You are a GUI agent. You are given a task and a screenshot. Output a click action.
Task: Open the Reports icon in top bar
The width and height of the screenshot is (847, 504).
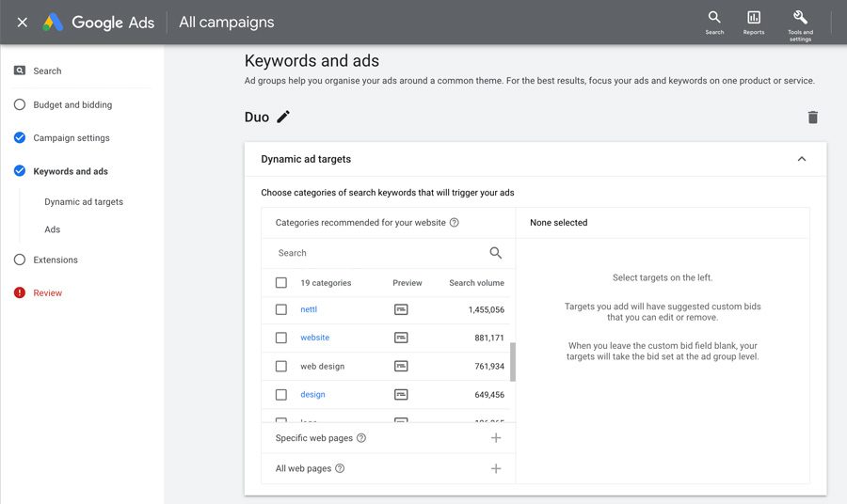coord(754,17)
